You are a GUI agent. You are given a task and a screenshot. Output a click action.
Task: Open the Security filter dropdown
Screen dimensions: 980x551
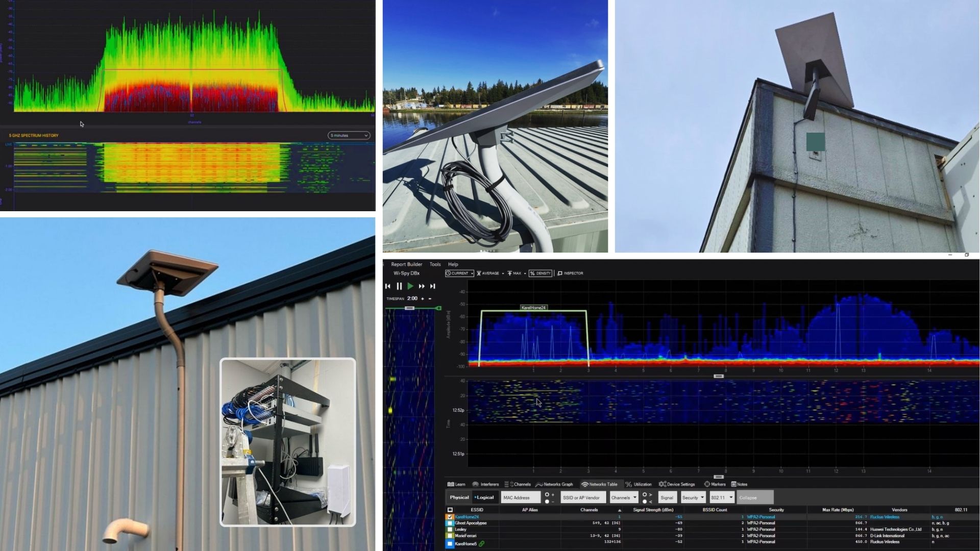coord(693,497)
